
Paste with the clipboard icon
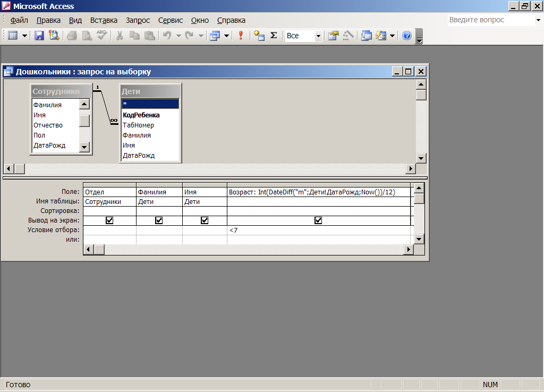tap(149, 36)
